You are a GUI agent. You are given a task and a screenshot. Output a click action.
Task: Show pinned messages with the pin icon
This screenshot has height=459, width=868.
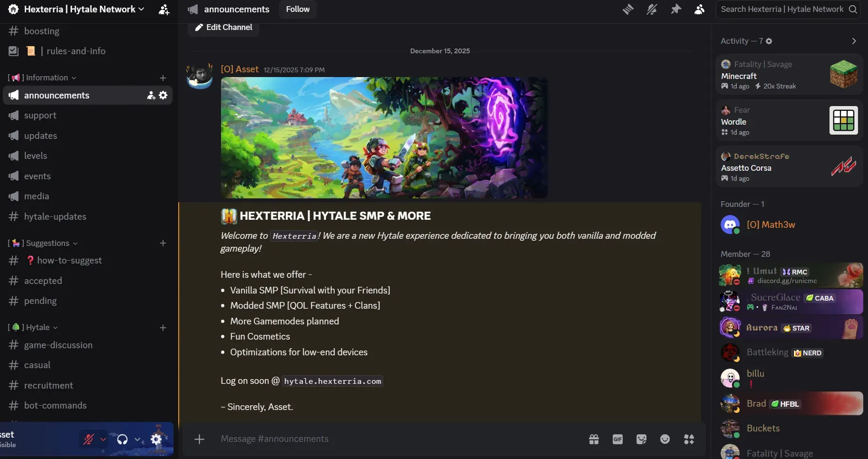pos(675,10)
